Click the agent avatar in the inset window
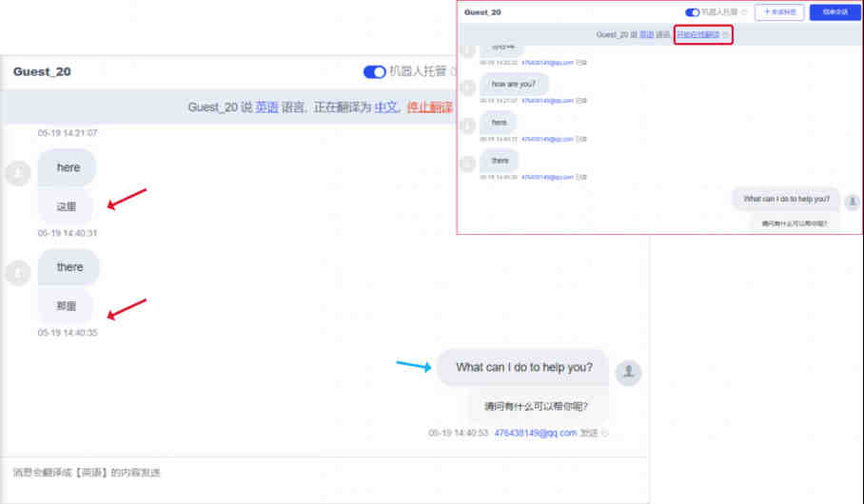This screenshot has width=864, height=504. (852, 202)
